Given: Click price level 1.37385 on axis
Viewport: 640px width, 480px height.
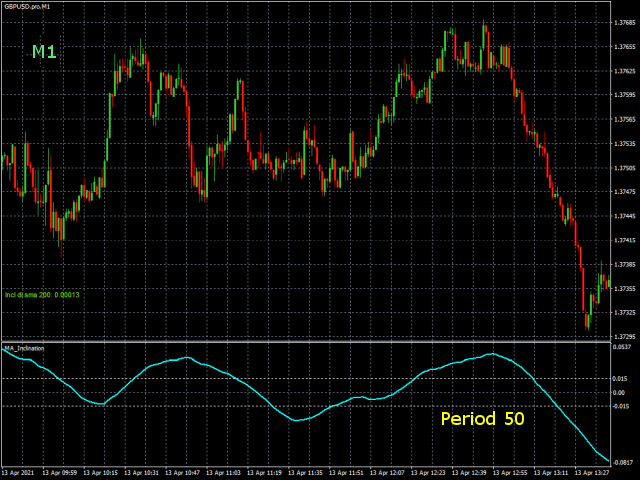Looking at the screenshot, I should point(624,264).
